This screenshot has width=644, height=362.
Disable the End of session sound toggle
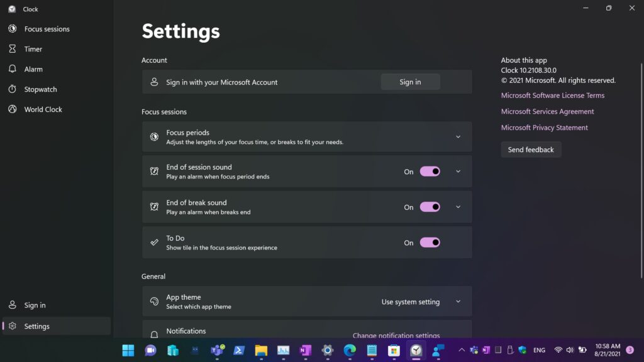click(x=430, y=172)
